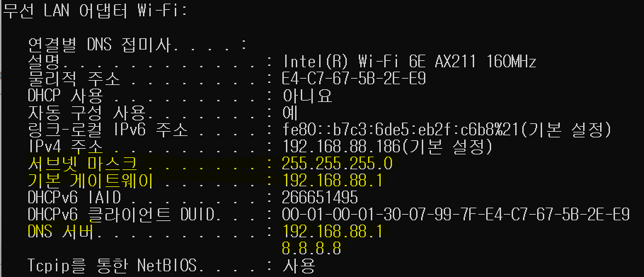This screenshot has width=644, height=277.
Task: Click the '설명' label text
Action: 44,62
